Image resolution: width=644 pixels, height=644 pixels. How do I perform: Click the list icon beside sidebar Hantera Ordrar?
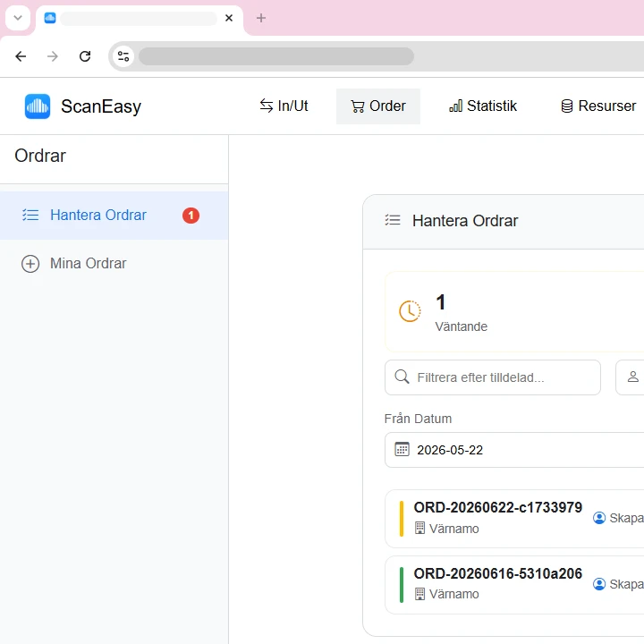pyautogui.click(x=30, y=215)
